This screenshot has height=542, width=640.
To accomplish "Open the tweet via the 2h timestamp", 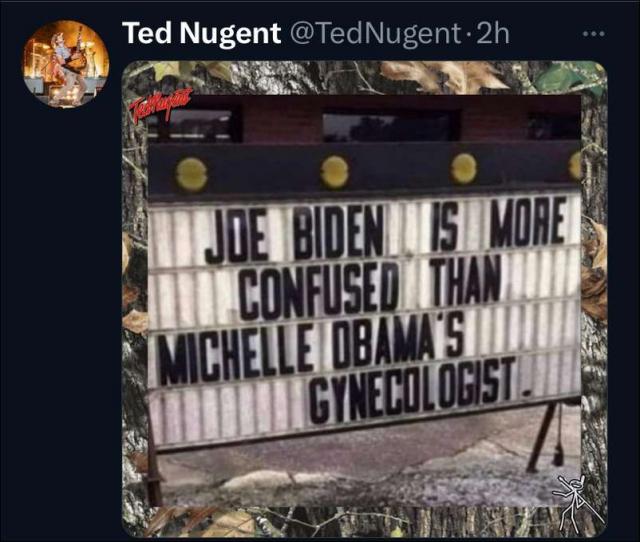I will coord(493,33).
